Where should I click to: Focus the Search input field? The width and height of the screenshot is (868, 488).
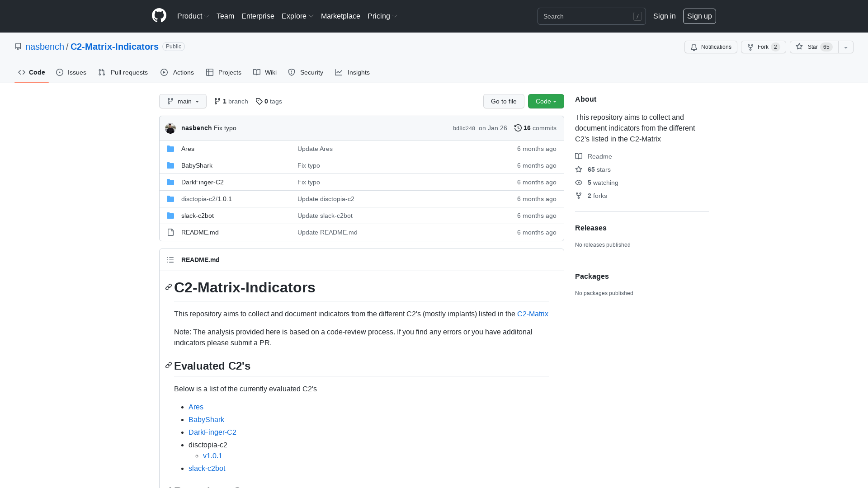(x=591, y=16)
